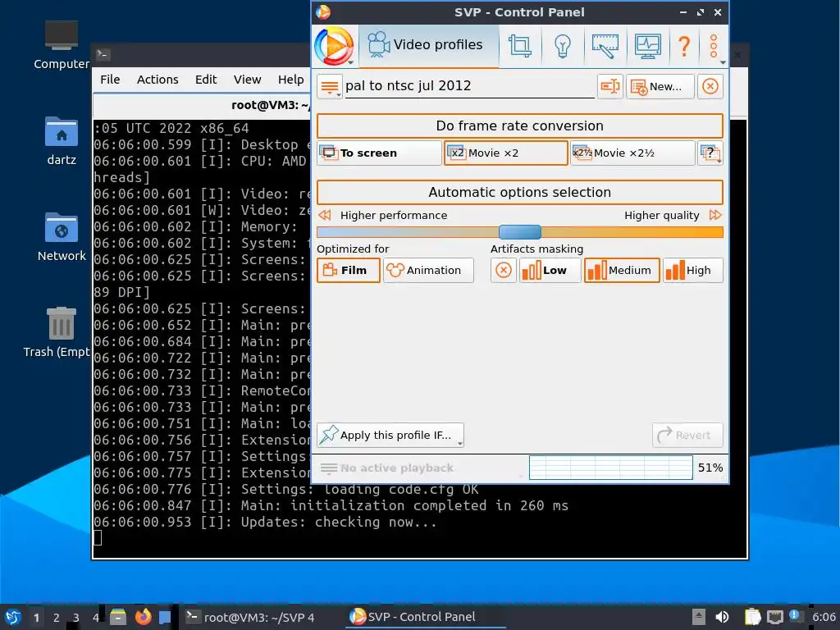This screenshot has width=840, height=630.
Task: Disable artifacts masking with the X button
Action: coord(503,271)
